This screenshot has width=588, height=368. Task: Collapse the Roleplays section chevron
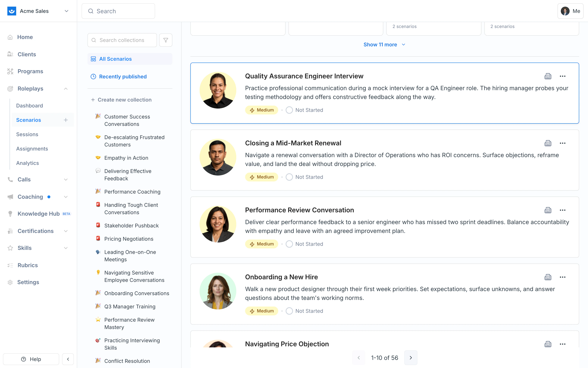(x=66, y=89)
